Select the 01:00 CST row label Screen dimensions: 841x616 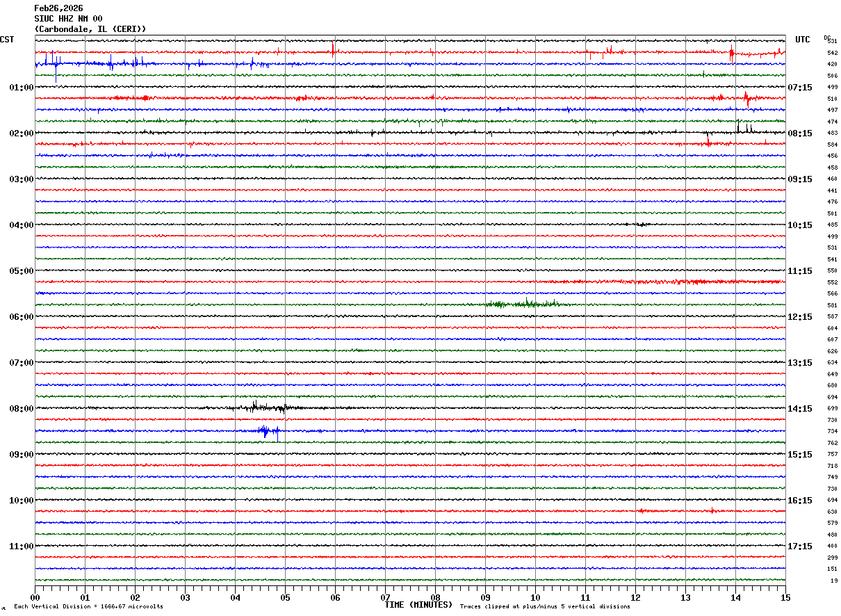21,88
